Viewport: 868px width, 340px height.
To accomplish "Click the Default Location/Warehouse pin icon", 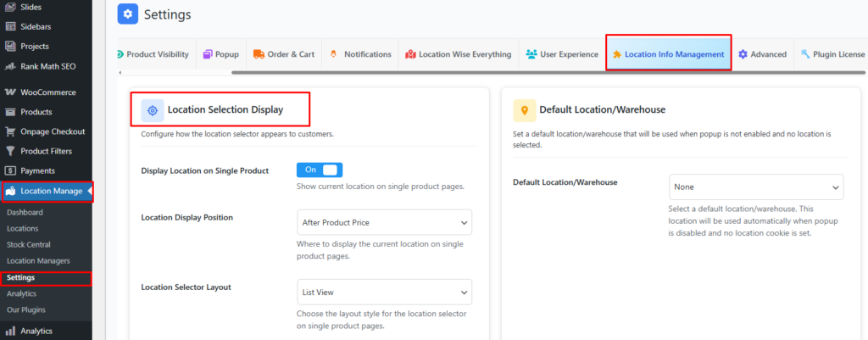I will pos(525,109).
